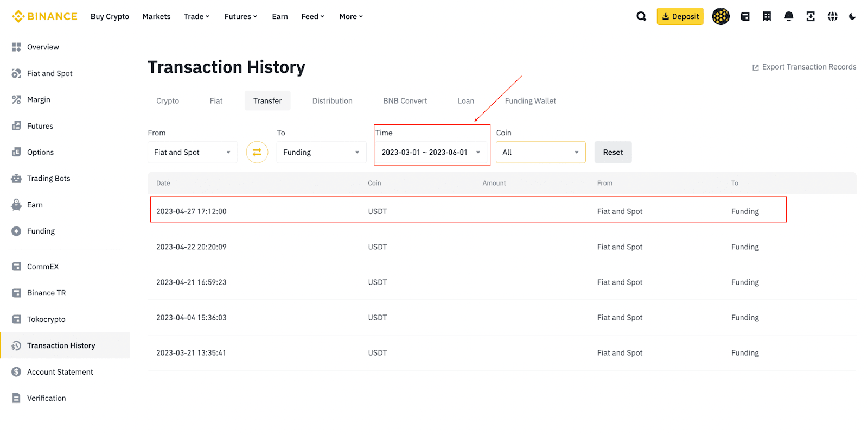Open the orders icon in header
This screenshot has height=435, width=868.
[767, 16]
